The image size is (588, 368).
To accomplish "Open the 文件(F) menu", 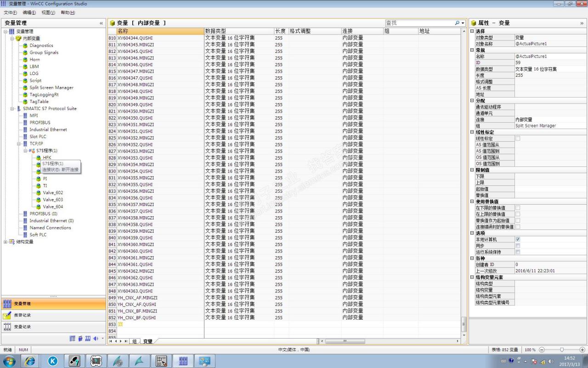I will (11, 12).
